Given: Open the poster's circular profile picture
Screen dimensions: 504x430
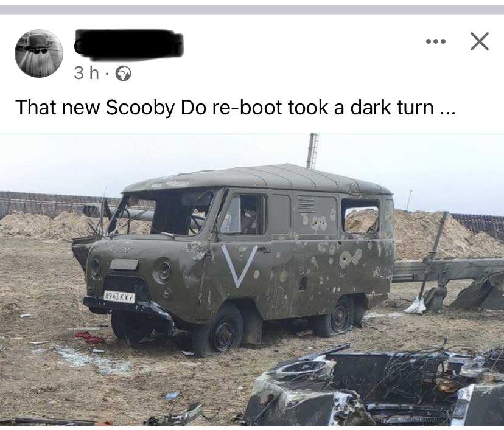Looking at the screenshot, I should tap(39, 54).
